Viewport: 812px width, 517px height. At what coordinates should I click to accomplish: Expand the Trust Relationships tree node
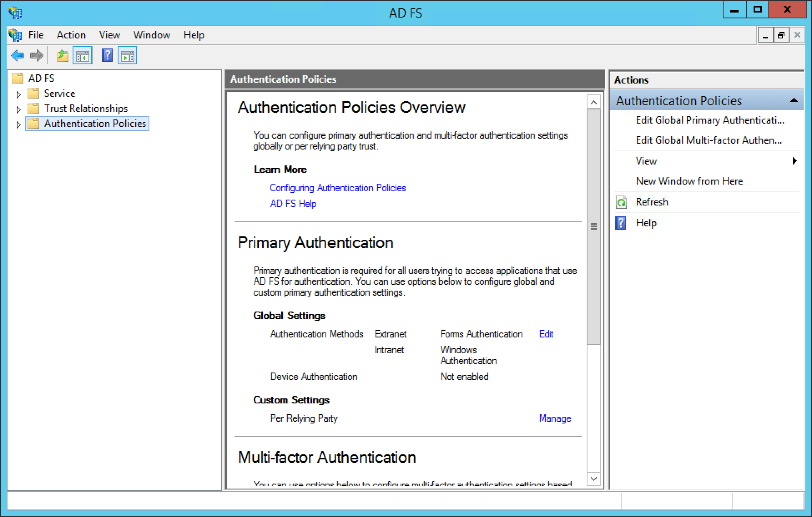coord(18,109)
